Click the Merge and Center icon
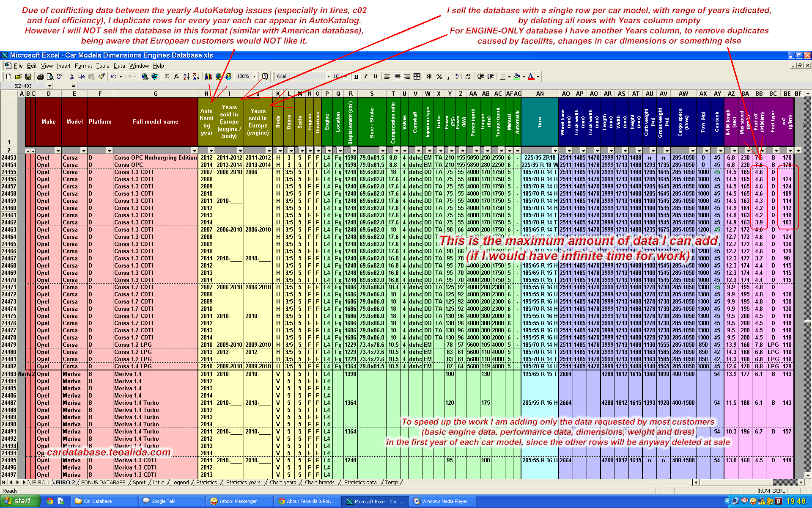 coord(417,77)
